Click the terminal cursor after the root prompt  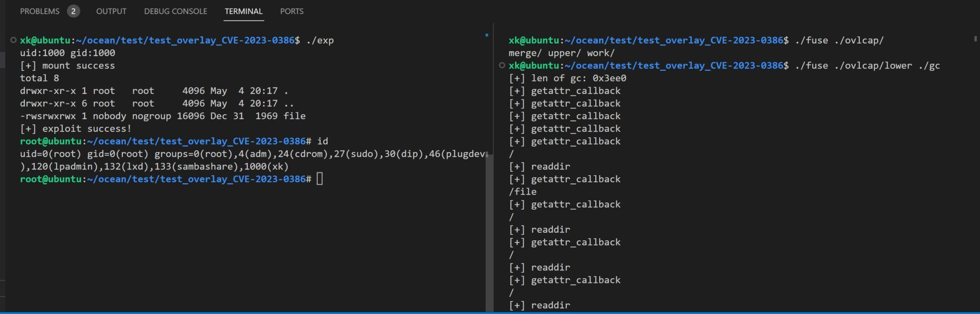click(320, 179)
